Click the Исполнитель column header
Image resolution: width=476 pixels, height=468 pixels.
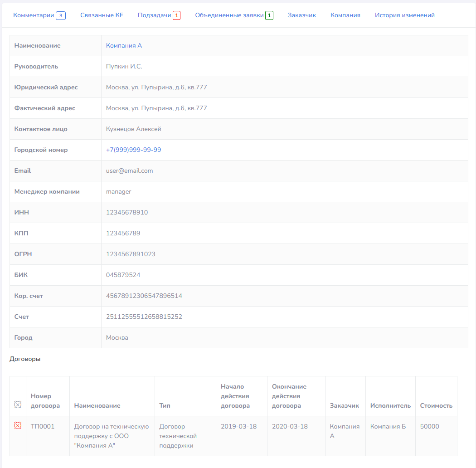tap(390, 406)
